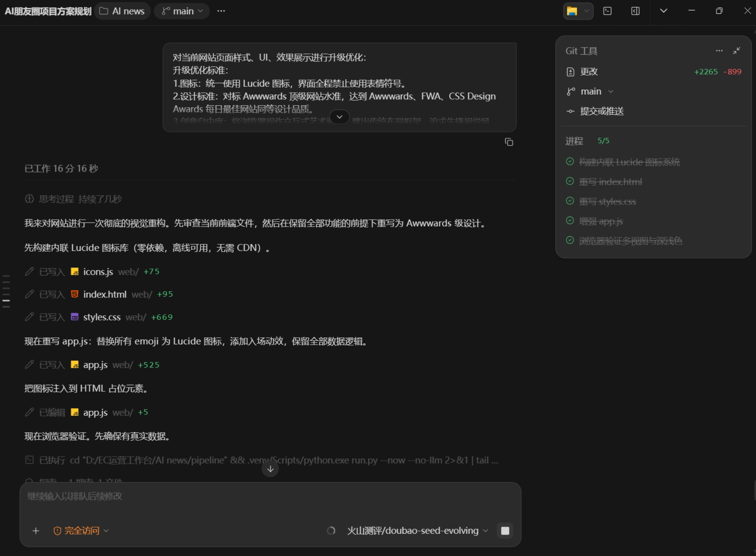Image resolution: width=756 pixels, height=556 pixels.
Task: Expand the dropdown next to folder icon
Action: [586, 11]
